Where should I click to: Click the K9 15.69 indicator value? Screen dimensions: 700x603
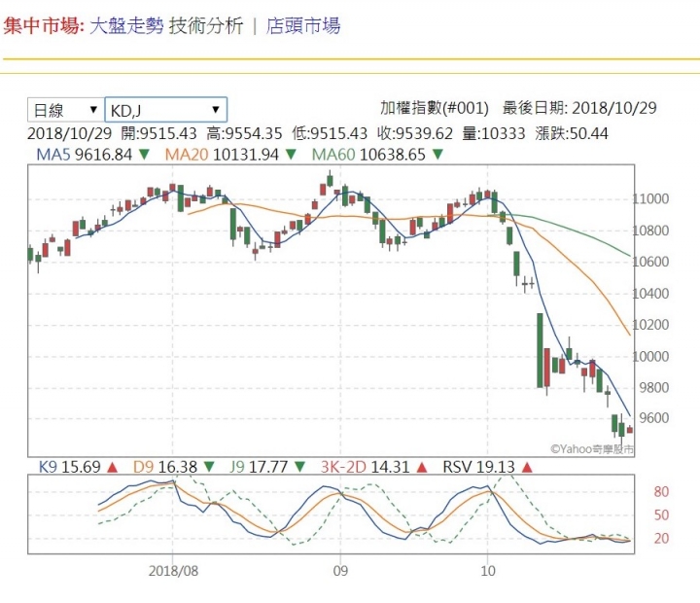click(70, 467)
